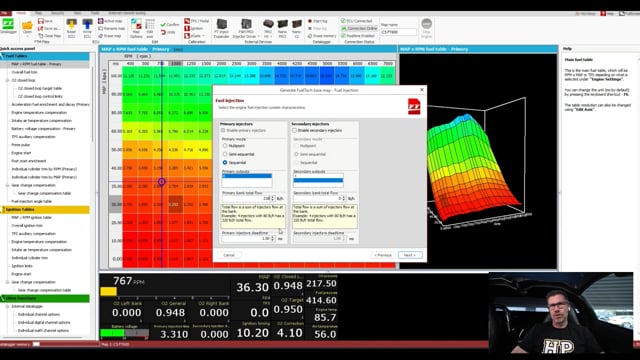Viewport: 640px width, 360px height.
Task: Select highlighted row in Primary outputs list
Action: pos(247,176)
